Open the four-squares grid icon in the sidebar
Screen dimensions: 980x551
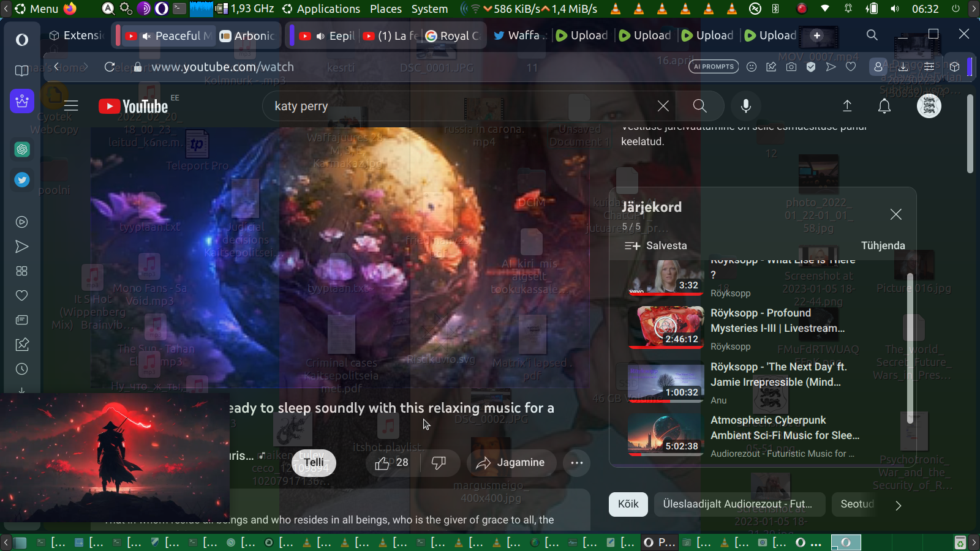pyautogui.click(x=22, y=271)
